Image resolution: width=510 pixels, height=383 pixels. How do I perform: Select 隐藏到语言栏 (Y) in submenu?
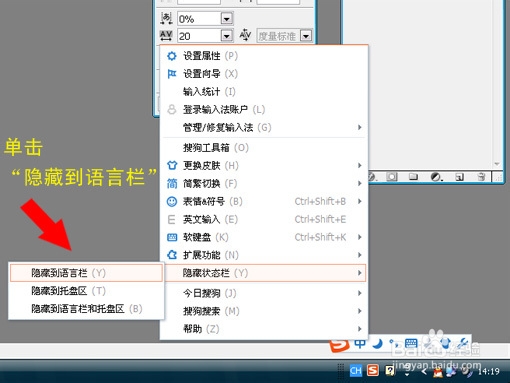[x=86, y=273]
